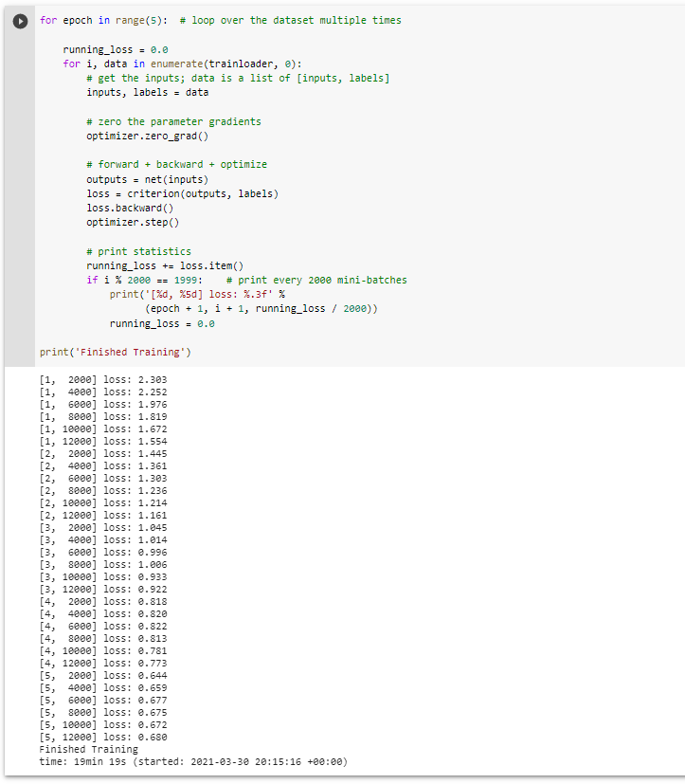Click the print('[%d, %5d] loss: %.3f' line
685x784 pixels.
(x=197, y=295)
